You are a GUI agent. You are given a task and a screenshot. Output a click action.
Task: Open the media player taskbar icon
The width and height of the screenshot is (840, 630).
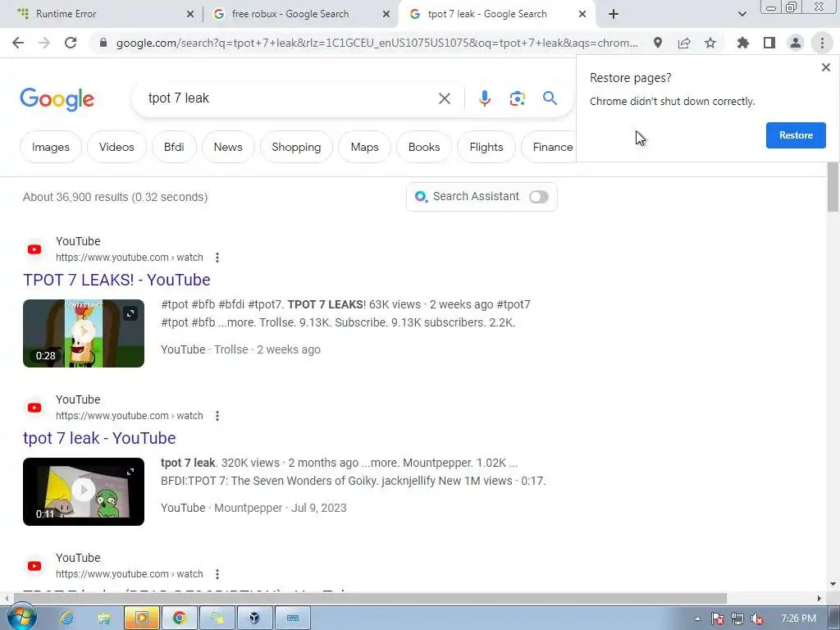141,619
